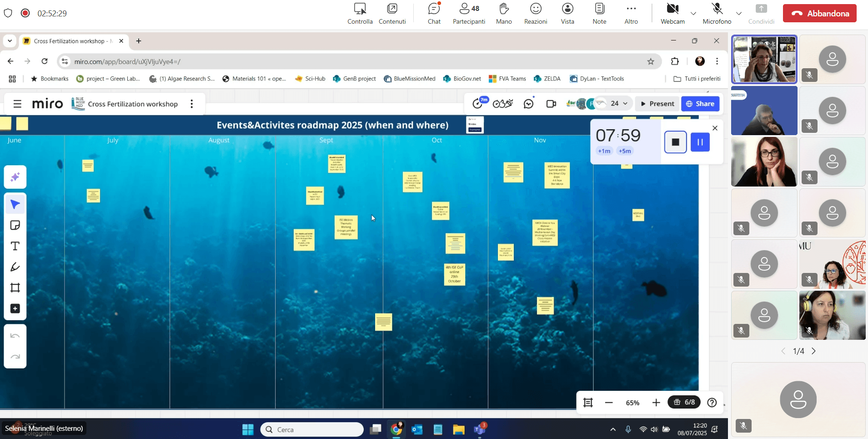Add one minute to timer
The width and height of the screenshot is (868, 439).
pos(604,151)
